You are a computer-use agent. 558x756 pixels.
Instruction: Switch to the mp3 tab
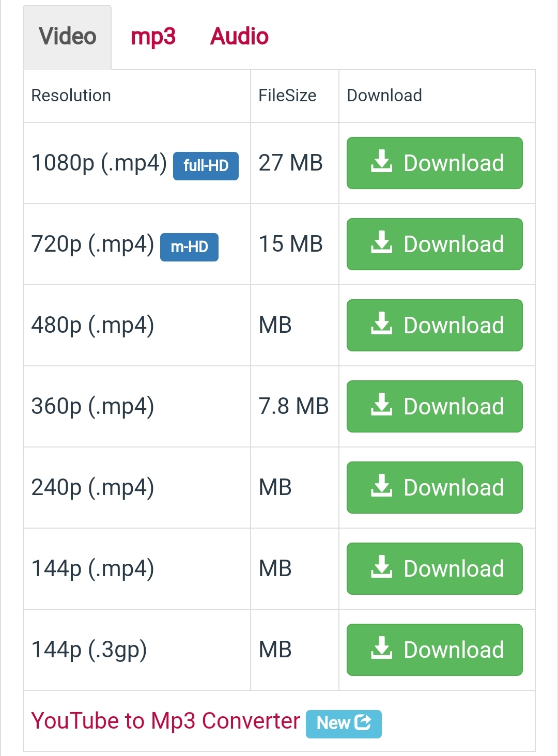(x=153, y=37)
